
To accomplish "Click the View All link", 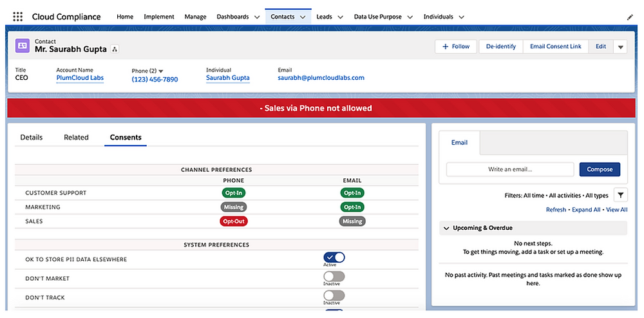I will [617, 210].
